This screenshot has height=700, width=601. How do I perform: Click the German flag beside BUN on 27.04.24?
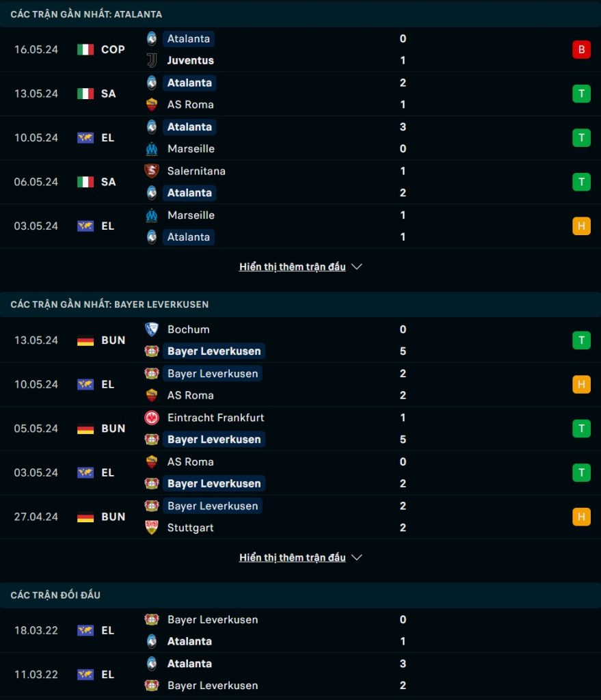(85, 517)
